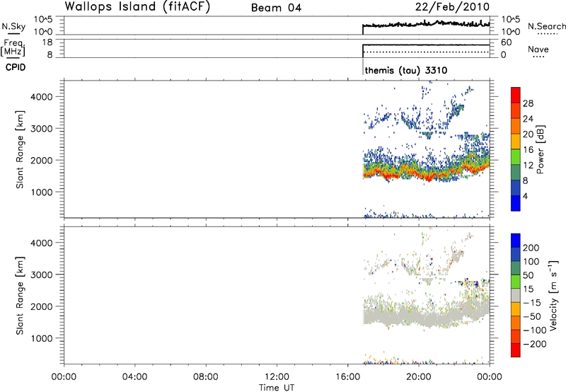The height and width of the screenshot is (392, 566).
Task: Click the 'Slant Range [km]' label of power panel
Action: pos(20,149)
